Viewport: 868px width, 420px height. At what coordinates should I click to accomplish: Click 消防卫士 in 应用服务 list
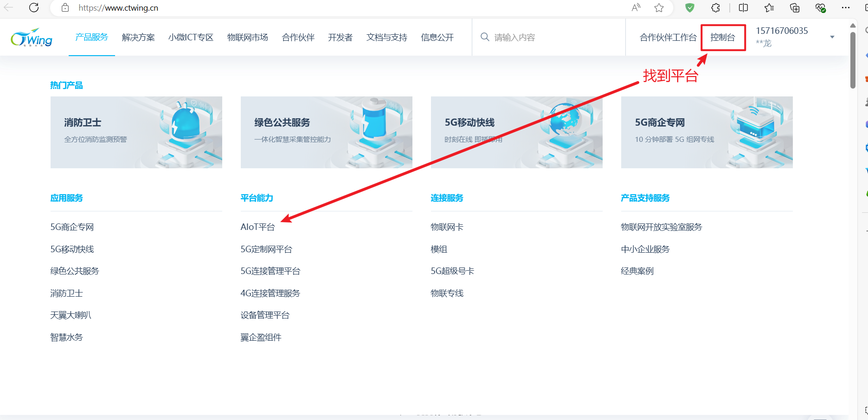pos(66,293)
